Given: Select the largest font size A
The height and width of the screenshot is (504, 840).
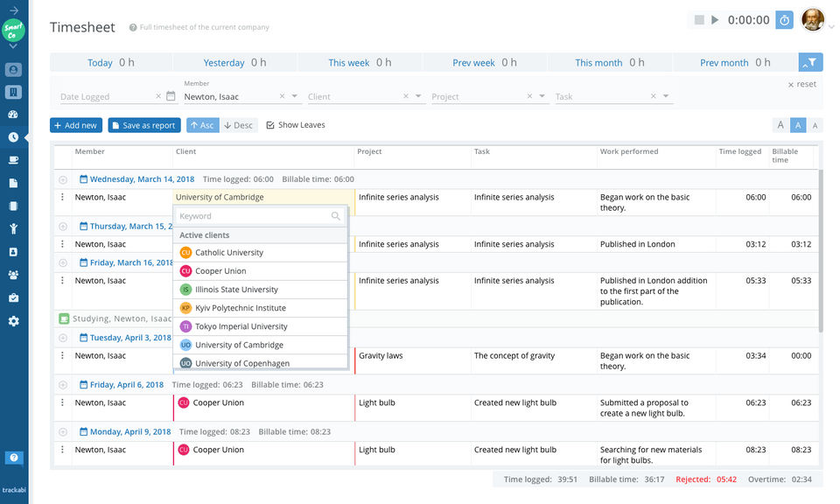Looking at the screenshot, I should (780, 125).
